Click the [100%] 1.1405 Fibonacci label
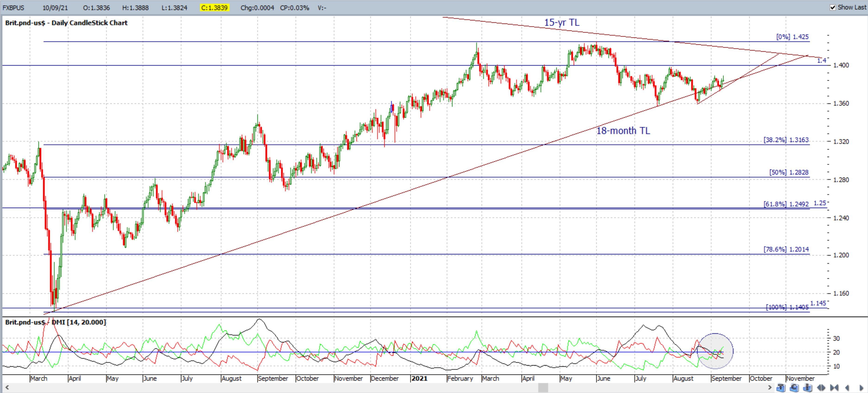The width and height of the screenshot is (868, 393). [787, 307]
